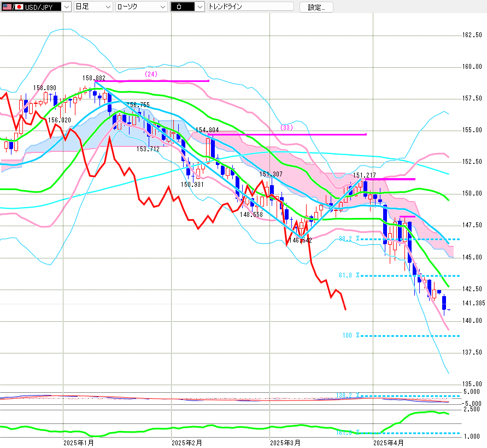Click the 61.8 % Fibonacci label
Screen dimensions: 487x448
tap(349, 275)
